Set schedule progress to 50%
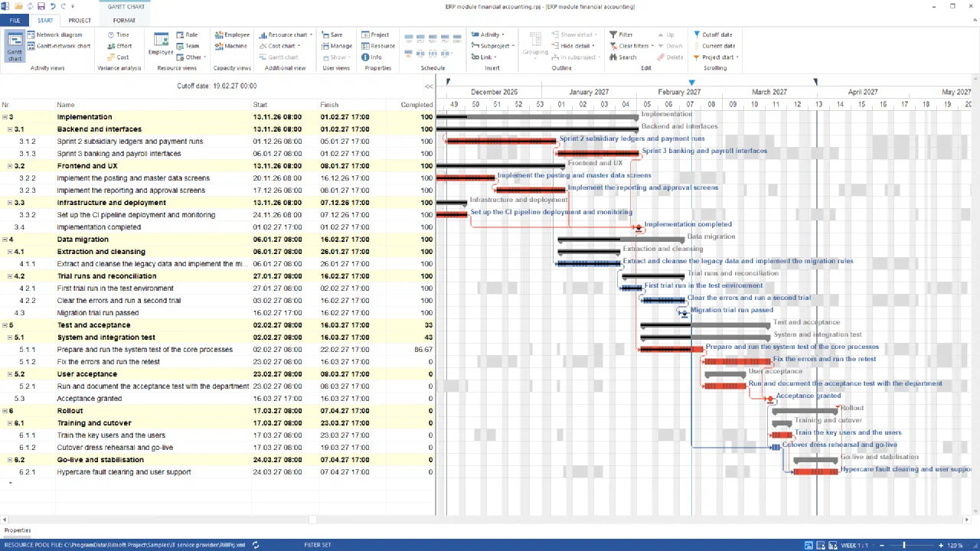This screenshot has height=551, width=980. tap(433, 38)
